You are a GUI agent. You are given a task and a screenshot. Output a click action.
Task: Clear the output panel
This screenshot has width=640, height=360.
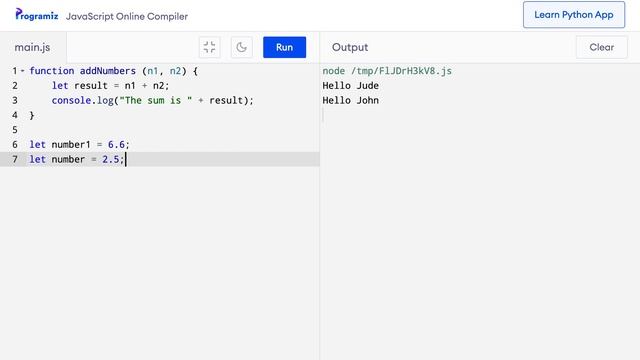602,47
